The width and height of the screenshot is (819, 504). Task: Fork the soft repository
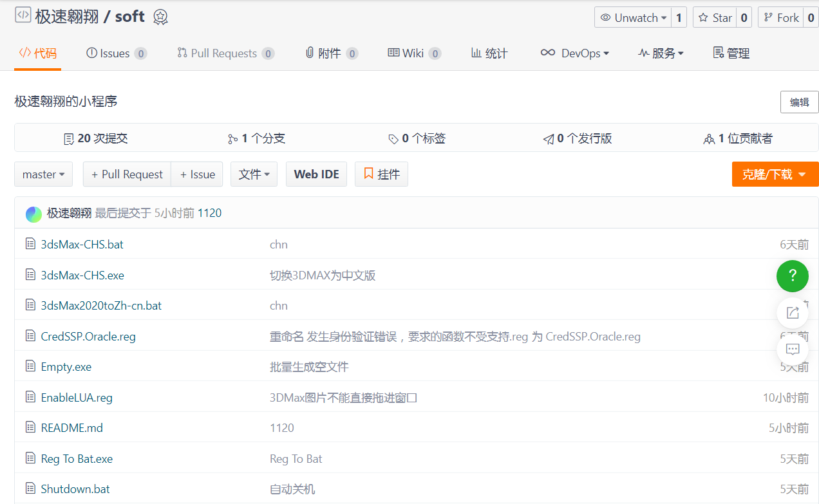tap(780, 18)
